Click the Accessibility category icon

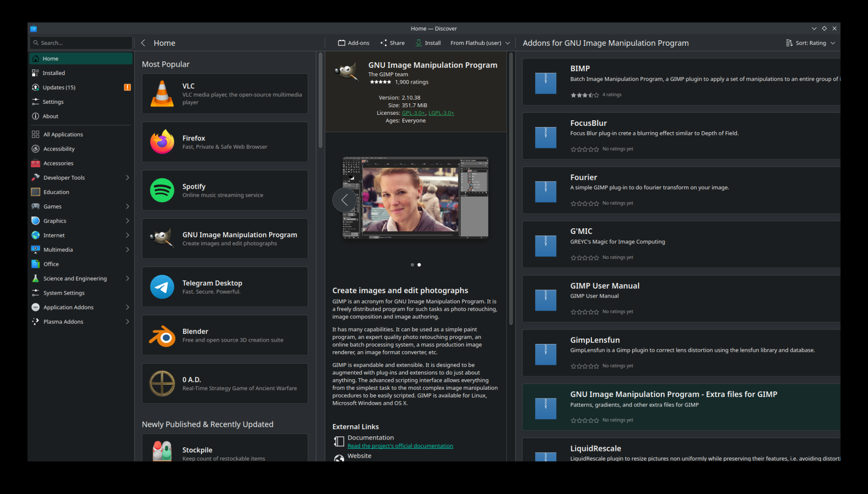[36, 149]
